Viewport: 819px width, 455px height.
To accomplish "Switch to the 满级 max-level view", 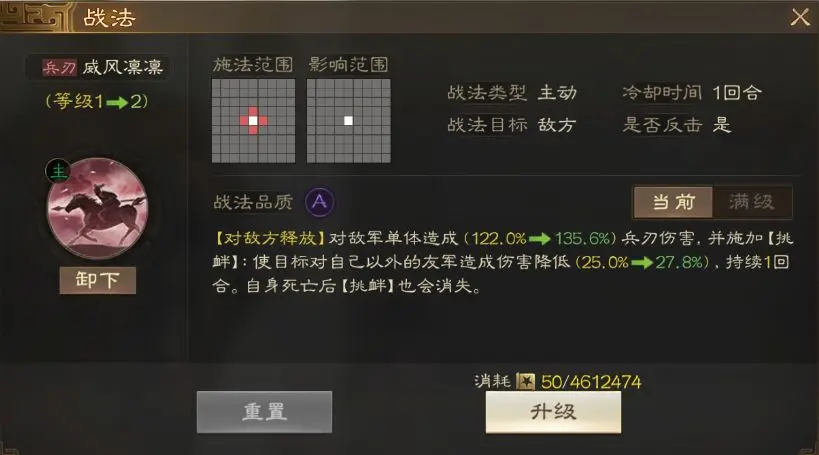I will (x=752, y=202).
